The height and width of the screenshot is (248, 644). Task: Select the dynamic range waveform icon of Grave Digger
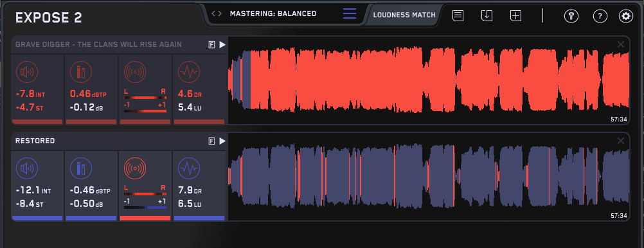click(x=189, y=72)
